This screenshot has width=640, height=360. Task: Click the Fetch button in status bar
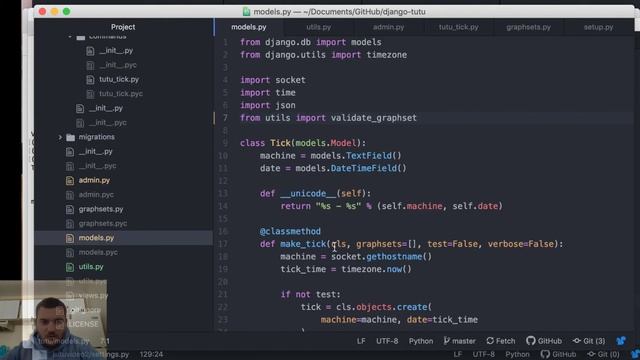(x=501, y=341)
